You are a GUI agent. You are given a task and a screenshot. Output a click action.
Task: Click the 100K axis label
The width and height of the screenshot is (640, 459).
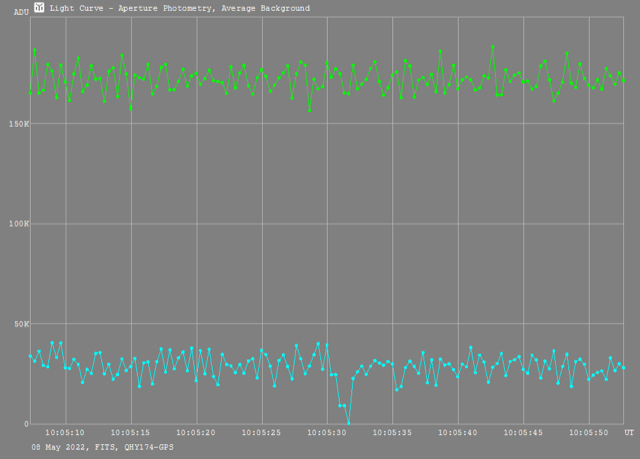[x=19, y=224]
